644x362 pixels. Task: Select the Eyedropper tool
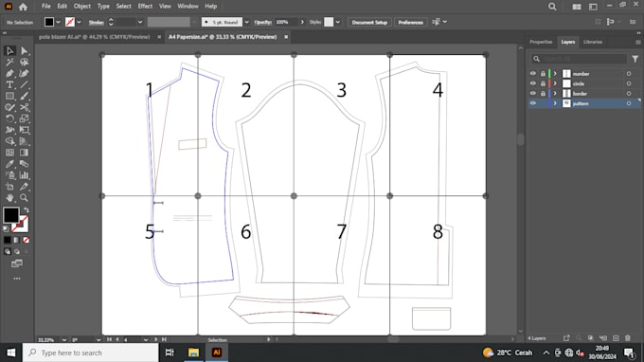(9, 164)
